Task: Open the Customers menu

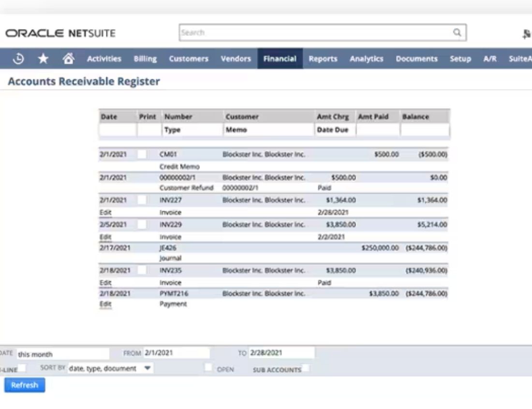Action: tap(189, 58)
